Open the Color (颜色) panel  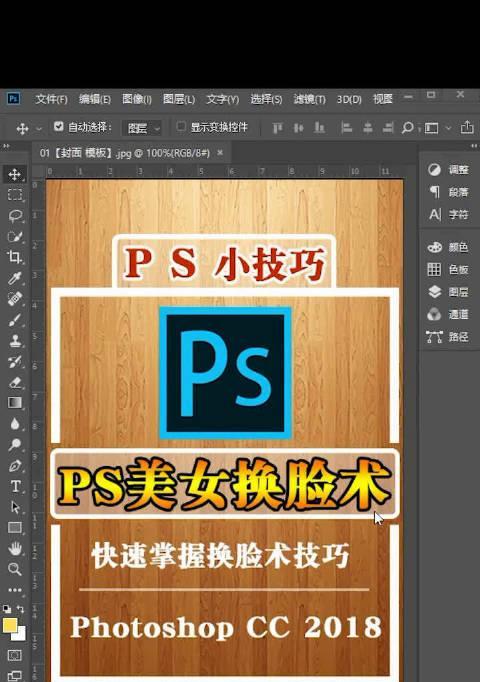[x=448, y=247]
